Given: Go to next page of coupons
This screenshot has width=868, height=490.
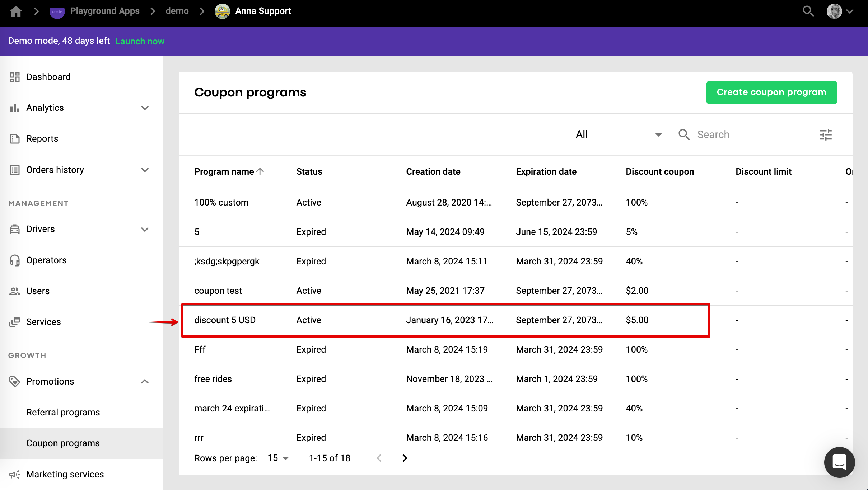Looking at the screenshot, I should (x=405, y=458).
